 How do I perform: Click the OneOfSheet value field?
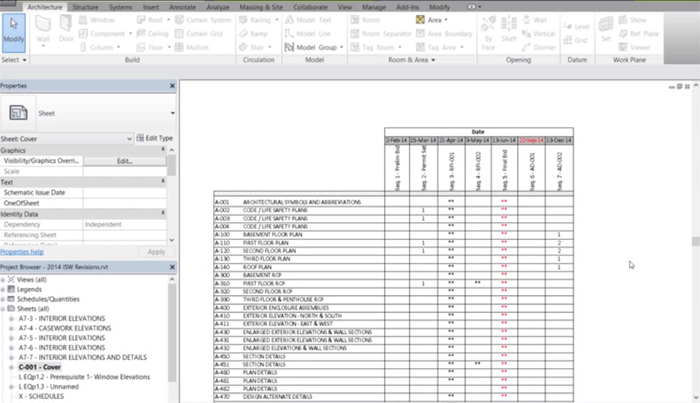pos(125,203)
